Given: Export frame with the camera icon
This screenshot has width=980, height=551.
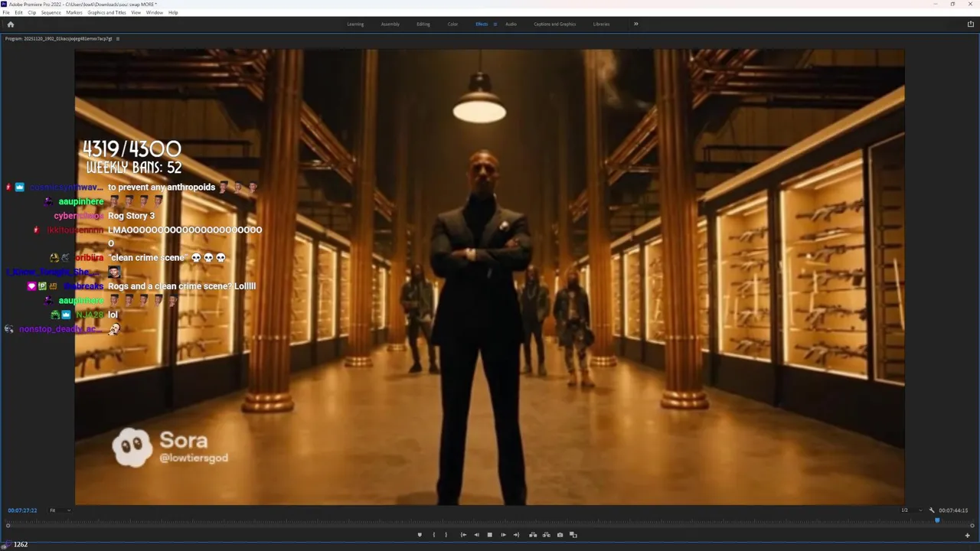Looking at the screenshot, I should [x=560, y=535].
